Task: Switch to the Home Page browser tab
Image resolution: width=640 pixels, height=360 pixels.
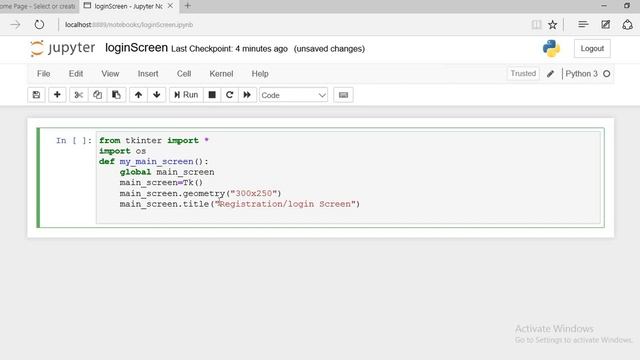Action: pyautogui.click(x=38, y=6)
